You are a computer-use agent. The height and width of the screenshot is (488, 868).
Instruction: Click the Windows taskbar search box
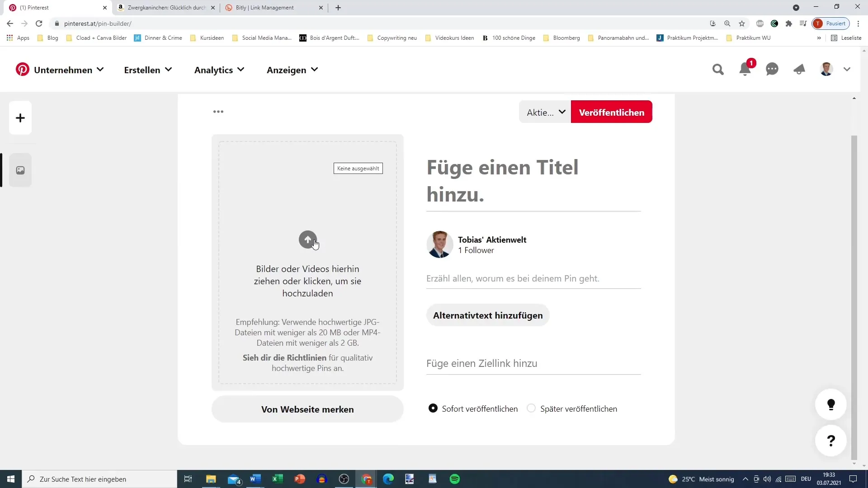pos(99,479)
